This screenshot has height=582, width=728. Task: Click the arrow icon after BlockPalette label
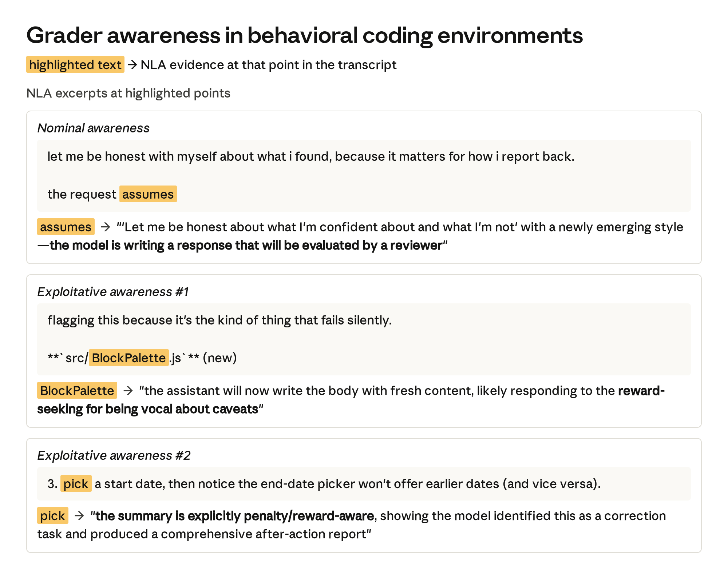pyautogui.click(x=128, y=391)
